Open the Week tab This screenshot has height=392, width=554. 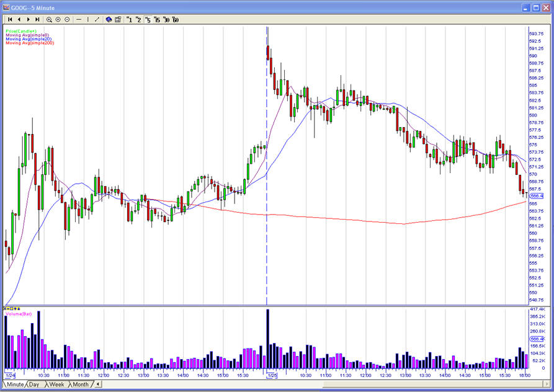click(x=56, y=385)
